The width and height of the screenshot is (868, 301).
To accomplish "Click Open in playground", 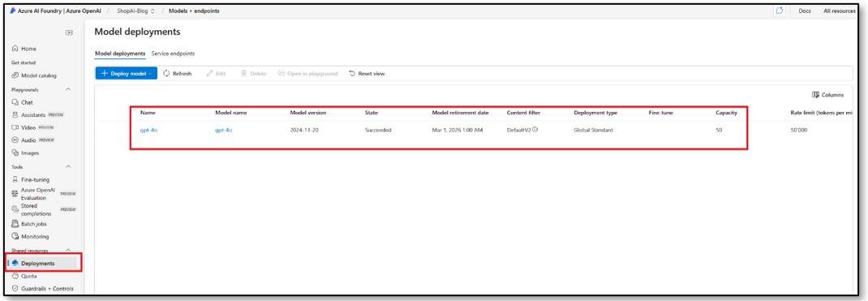I will pos(307,74).
